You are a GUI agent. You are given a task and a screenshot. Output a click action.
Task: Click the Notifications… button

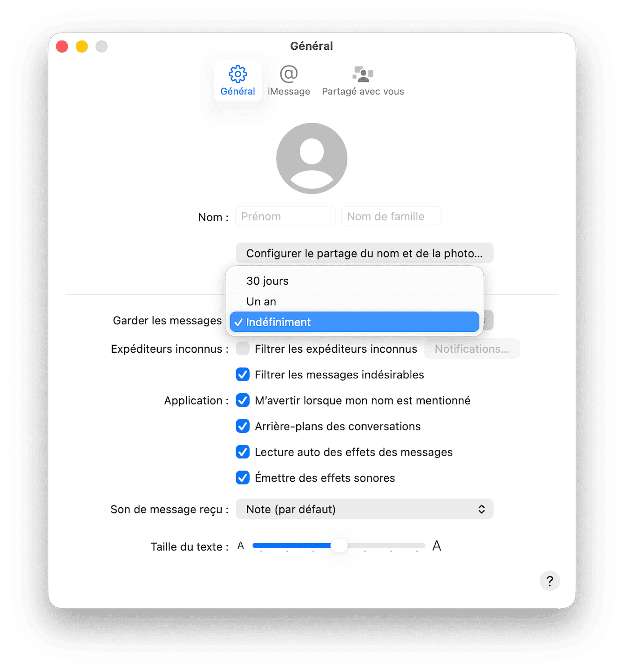[x=472, y=349]
